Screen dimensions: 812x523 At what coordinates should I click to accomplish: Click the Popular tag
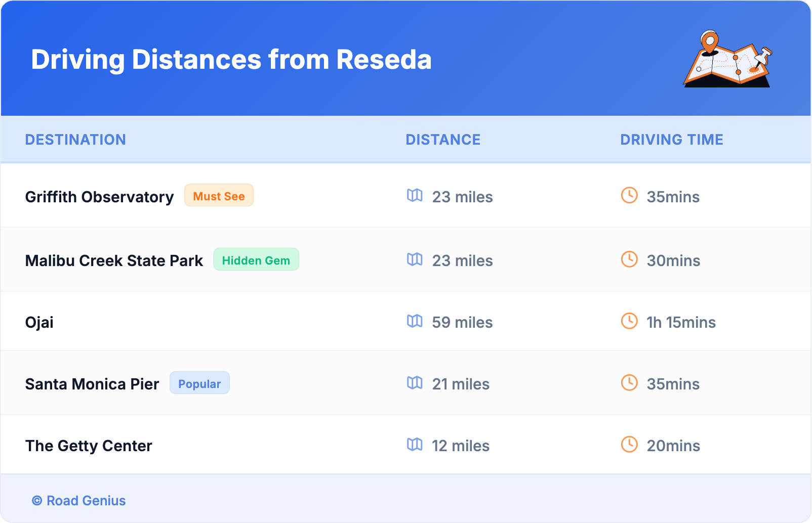click(x=199, y=383)
